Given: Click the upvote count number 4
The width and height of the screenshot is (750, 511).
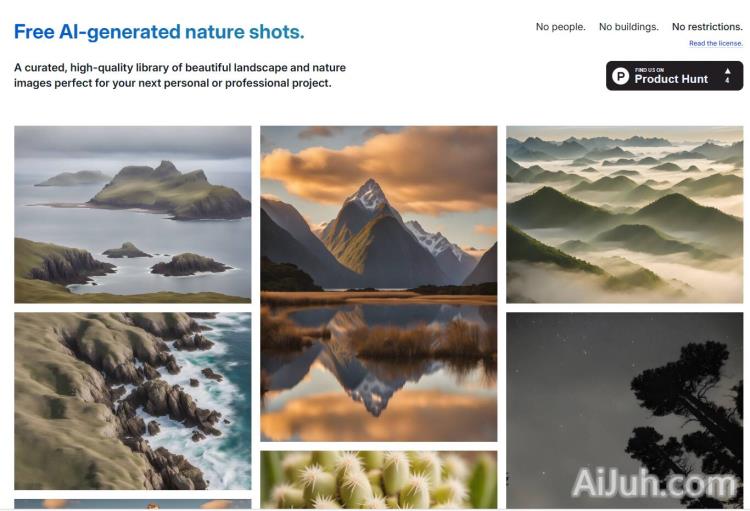Looking at the screenshot, I should tap(727, 80).
